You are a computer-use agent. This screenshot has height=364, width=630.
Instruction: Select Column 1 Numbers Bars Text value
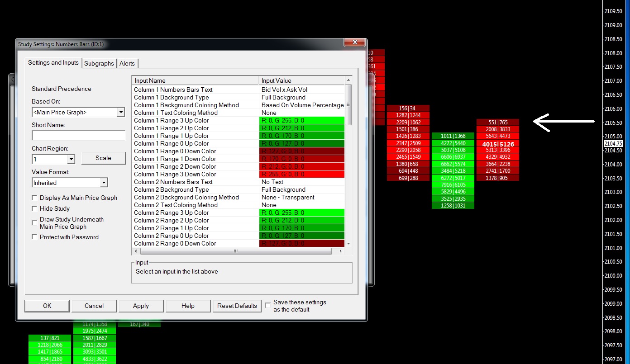coord(302,90)
